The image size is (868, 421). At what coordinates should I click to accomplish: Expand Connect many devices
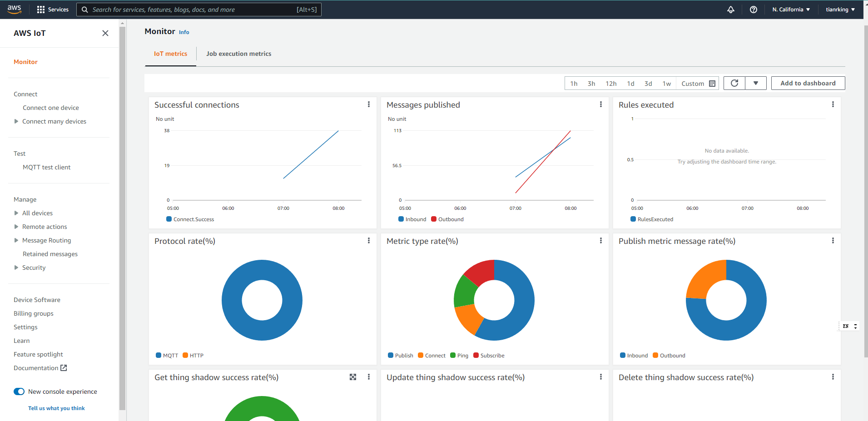16,121
